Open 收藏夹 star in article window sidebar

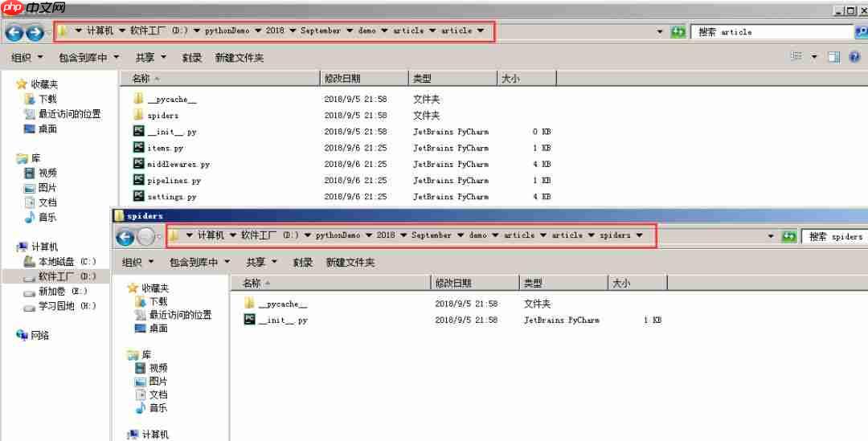22,84
